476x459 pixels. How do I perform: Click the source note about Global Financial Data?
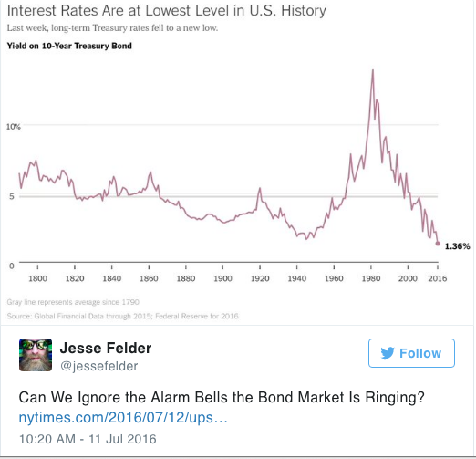pos(122,316)
